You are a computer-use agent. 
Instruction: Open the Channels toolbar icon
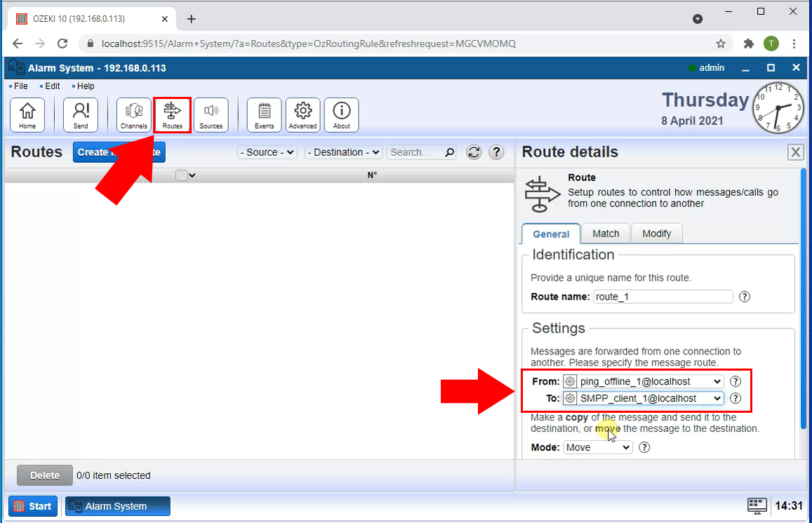[x=133, y=115]
